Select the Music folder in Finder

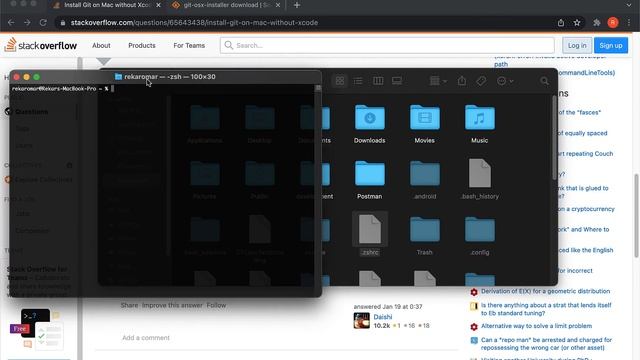point(480,124)
